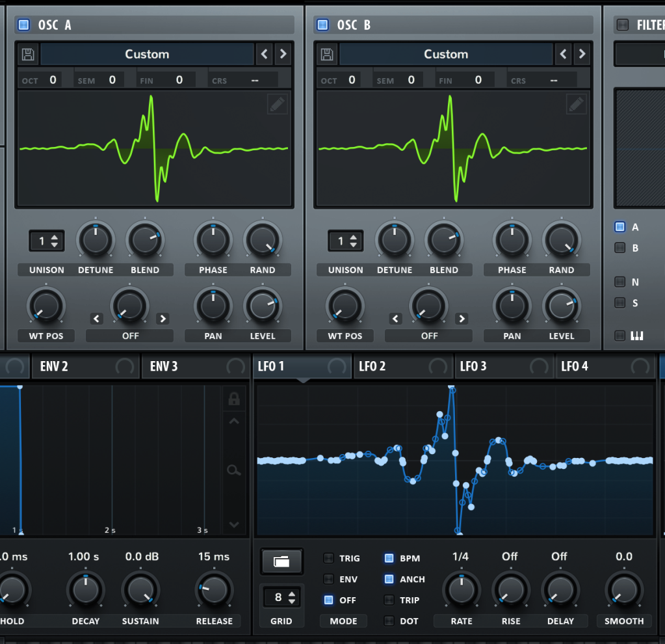Toggle the keyboard tracking icon in filter routing
This screenshot has width=665, height=644.
click(x=637, y=336)
